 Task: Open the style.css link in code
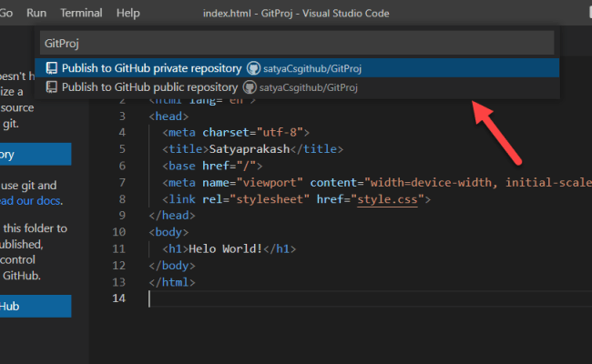click(387, 199)
